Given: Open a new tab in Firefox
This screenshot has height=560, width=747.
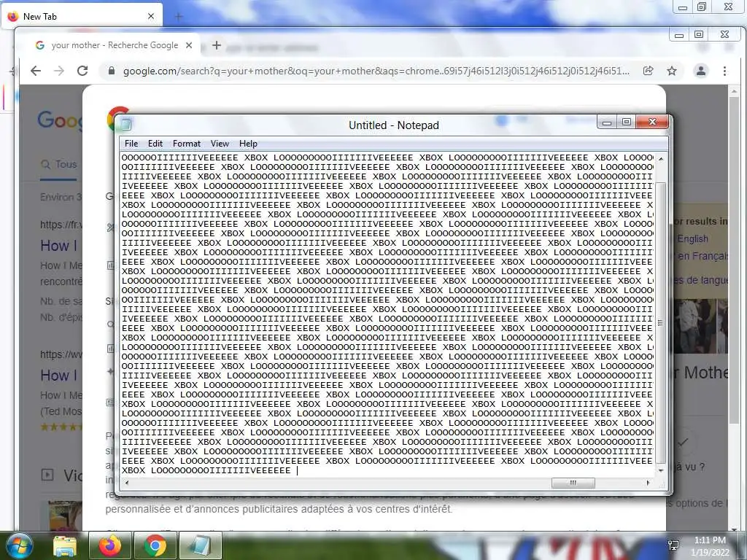Looking at the screenshot, I should pyautogui.click(x=179, y=17).
